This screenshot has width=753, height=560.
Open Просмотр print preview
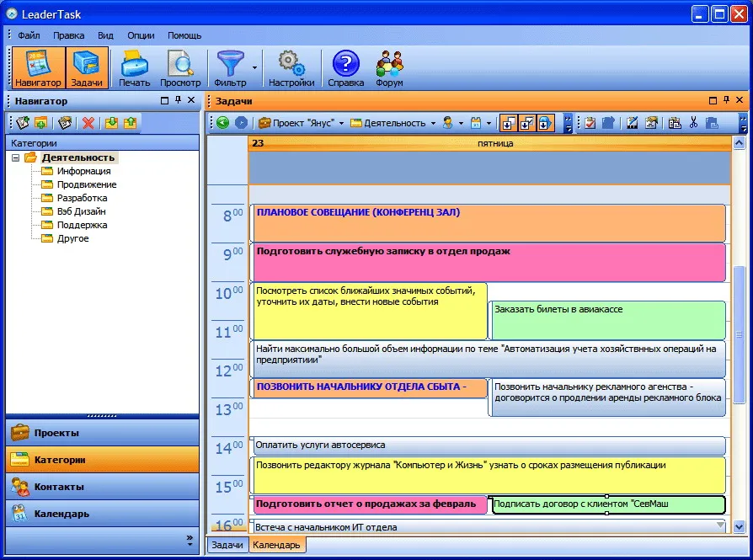click(180, 68)
